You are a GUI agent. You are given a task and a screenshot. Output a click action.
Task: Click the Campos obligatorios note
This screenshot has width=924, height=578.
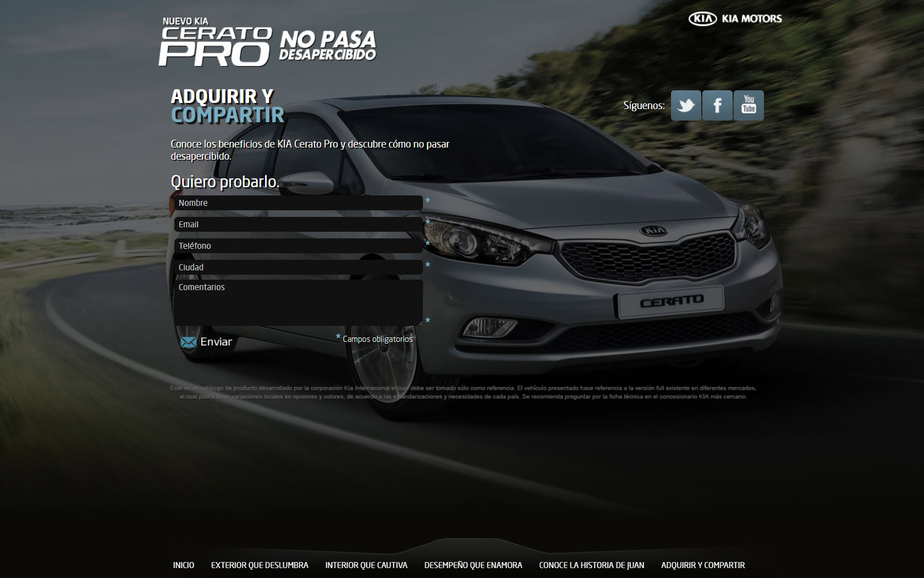tap(377, 339)
